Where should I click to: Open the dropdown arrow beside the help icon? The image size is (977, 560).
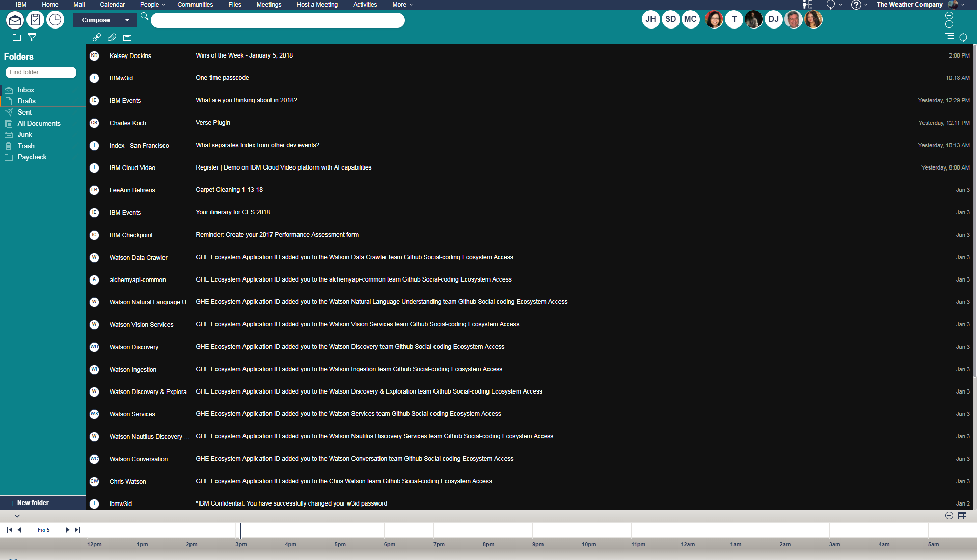click(866, 5)
